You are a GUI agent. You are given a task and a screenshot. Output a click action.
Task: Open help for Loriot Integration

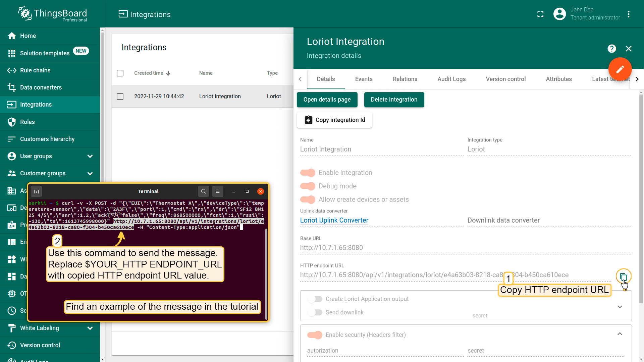[x=612, y=49]
